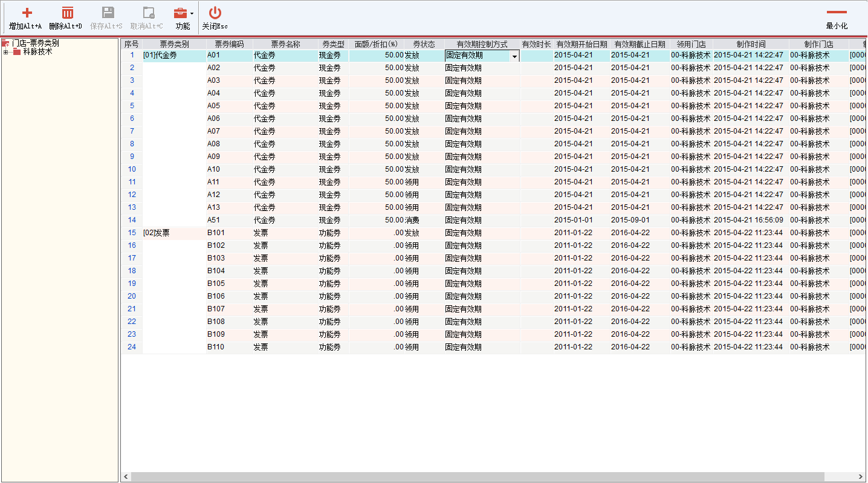Click the 制作时间 column header
The height and width of the screenshot is (483, 868).
(x=751, y=44)
